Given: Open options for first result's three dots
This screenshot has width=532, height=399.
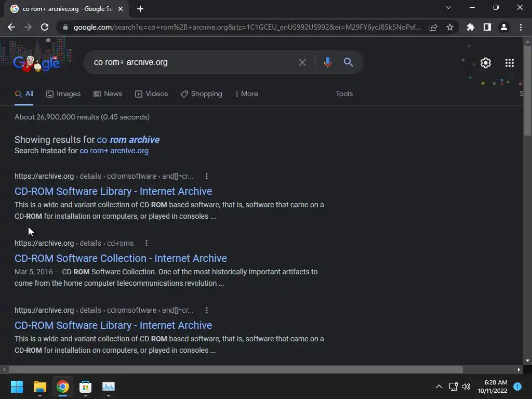Looking at the screenshot, I should (207, 176).
